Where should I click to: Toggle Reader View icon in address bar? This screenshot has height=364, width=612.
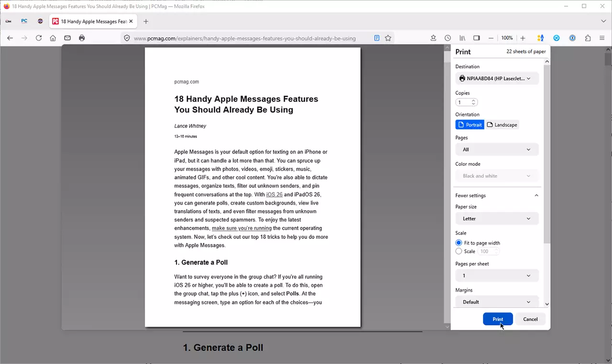tap(377, 38)
